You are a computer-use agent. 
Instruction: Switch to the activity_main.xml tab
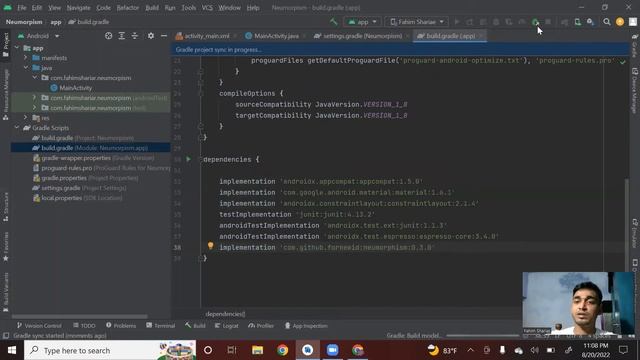coord(206,36)
